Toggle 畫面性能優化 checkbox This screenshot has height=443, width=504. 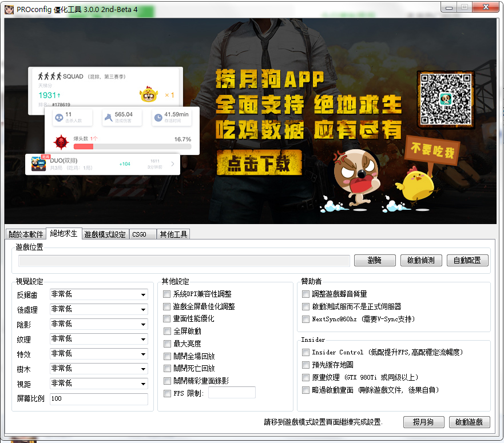point(167,319)
